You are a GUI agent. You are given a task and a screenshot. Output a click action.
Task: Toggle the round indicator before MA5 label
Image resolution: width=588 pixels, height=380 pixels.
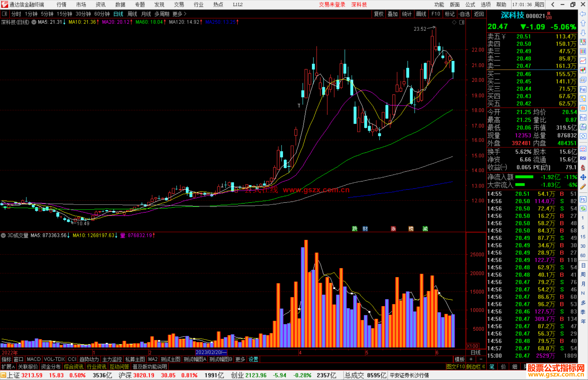click(x=34, y=22)
